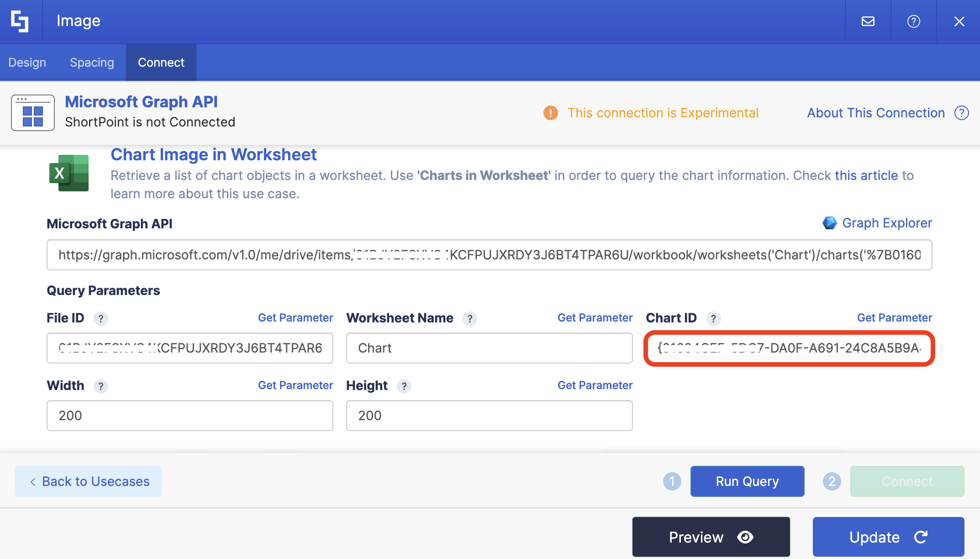
Task: Click into the Width field
Action: (190, 416)
